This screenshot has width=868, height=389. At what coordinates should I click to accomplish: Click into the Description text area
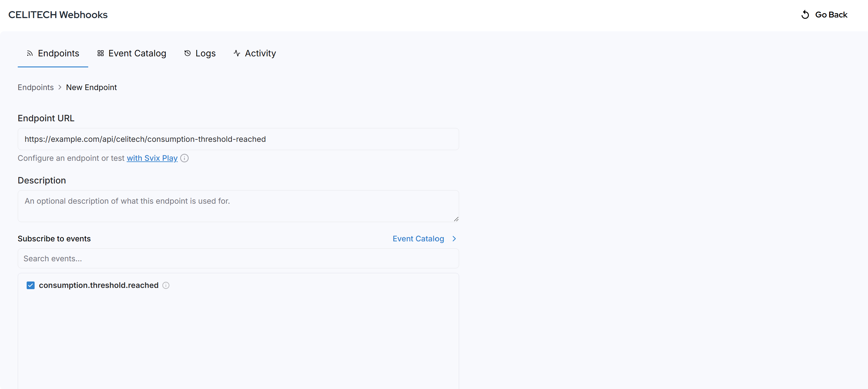point(238,206)
